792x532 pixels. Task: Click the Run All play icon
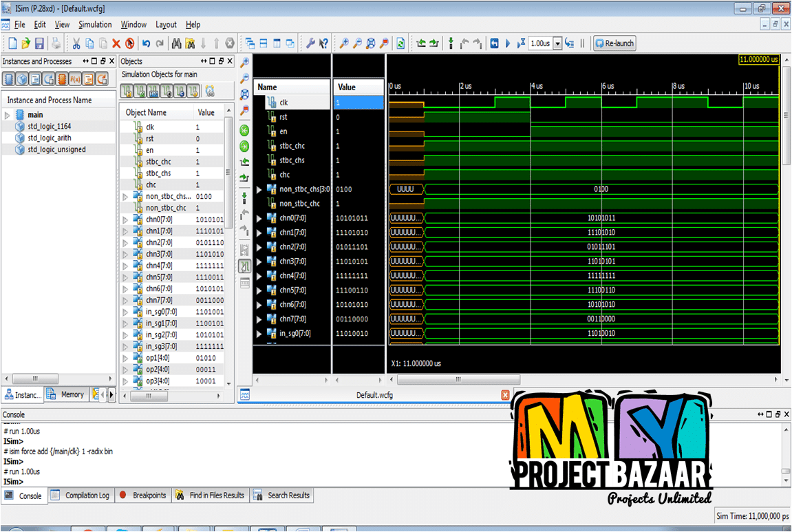[x=509, y=43]
